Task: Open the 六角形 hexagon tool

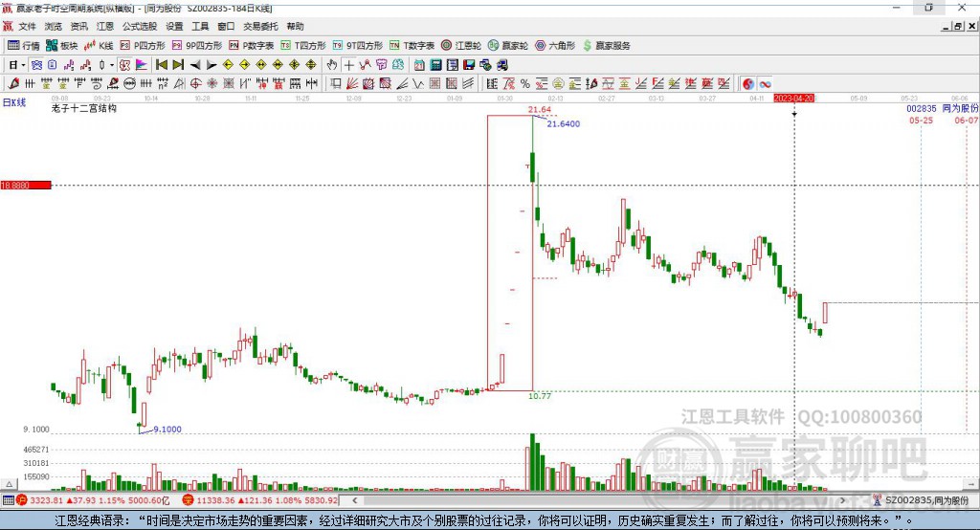Action: [555, 46]
